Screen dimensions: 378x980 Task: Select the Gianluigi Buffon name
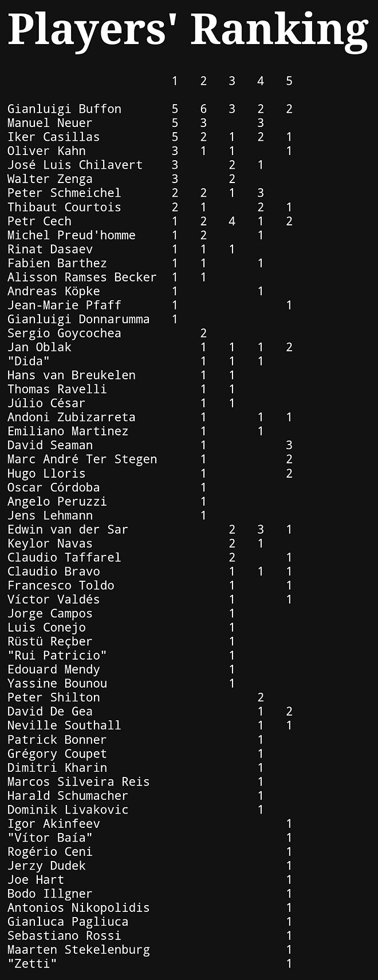pos(64,109)
